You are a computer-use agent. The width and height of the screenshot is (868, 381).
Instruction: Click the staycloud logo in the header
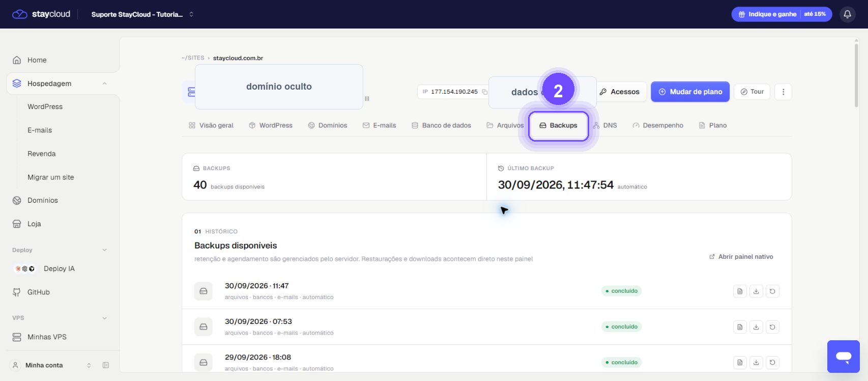(41, 14)
